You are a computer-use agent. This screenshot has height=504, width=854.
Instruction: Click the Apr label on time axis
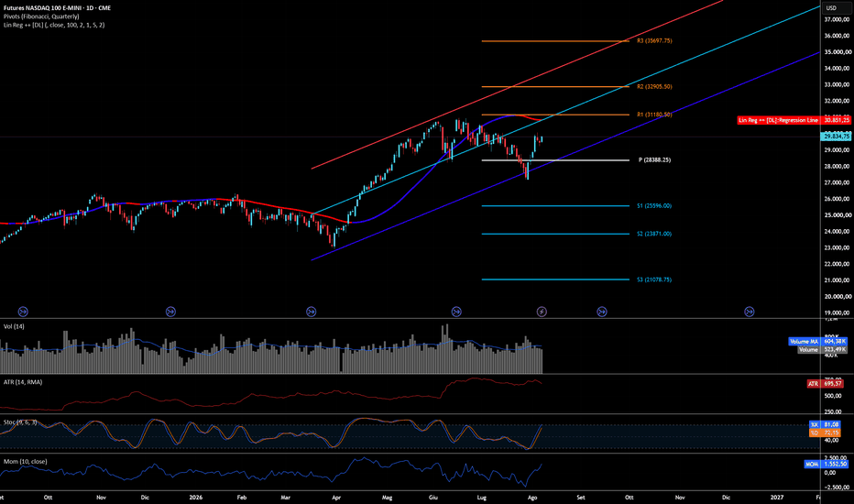336,498
